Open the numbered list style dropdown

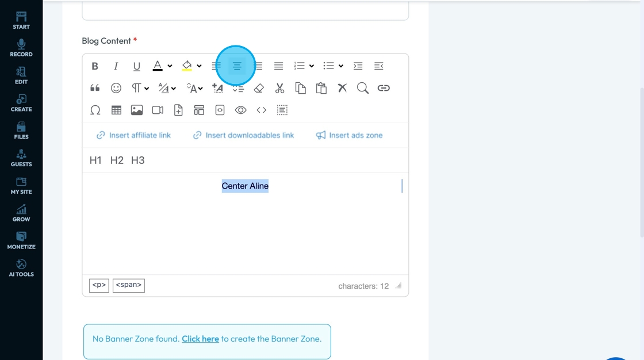[312, 66]
